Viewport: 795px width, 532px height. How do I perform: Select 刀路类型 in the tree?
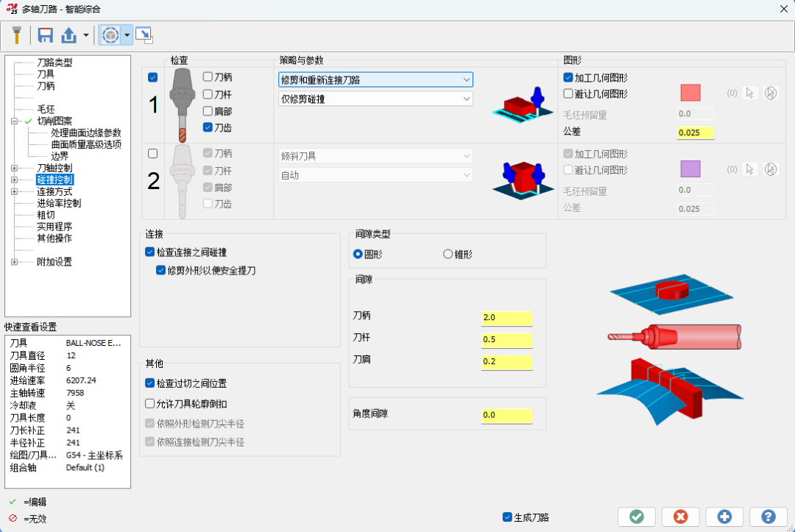tap(54, 63)
